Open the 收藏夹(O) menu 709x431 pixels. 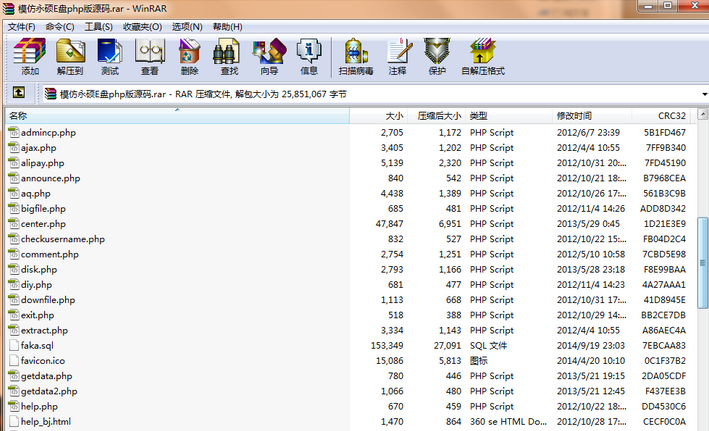(142, 27)
